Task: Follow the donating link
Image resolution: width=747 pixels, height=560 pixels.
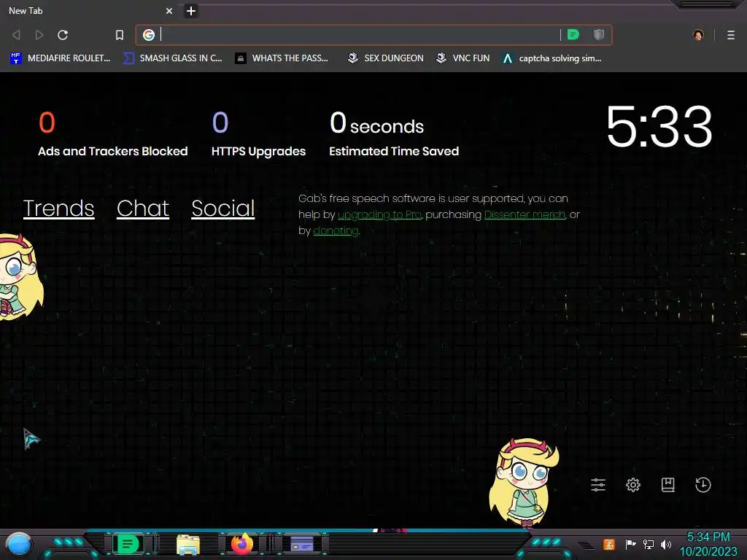Action: coord(336,231)
